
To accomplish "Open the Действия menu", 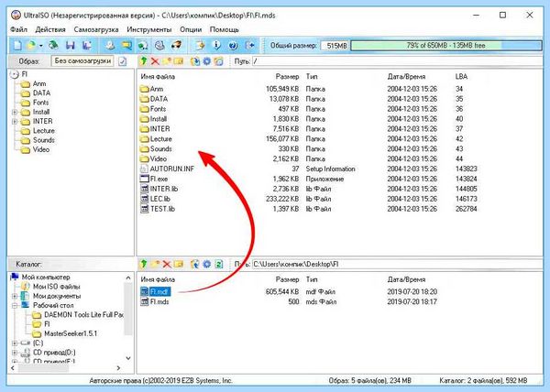I will tap(50, 30).
